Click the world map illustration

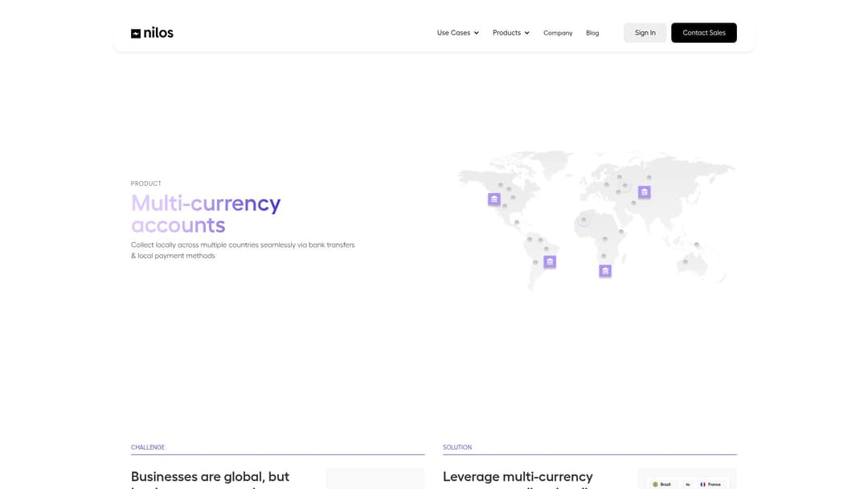[596, 220]
